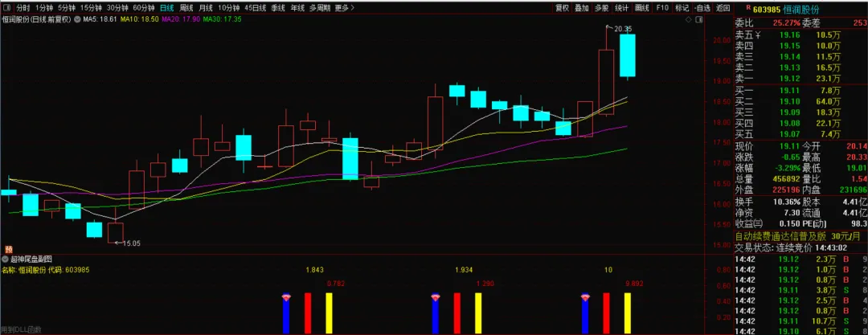Select the 30分钟 period tab
The image size is (868, 335).
click(117, 8)
